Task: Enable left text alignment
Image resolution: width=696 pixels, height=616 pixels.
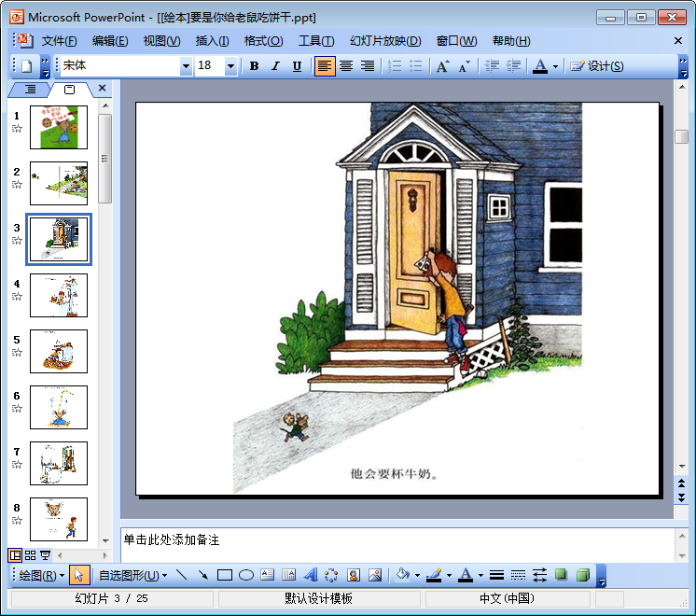Action: click(x=325, y=66)
